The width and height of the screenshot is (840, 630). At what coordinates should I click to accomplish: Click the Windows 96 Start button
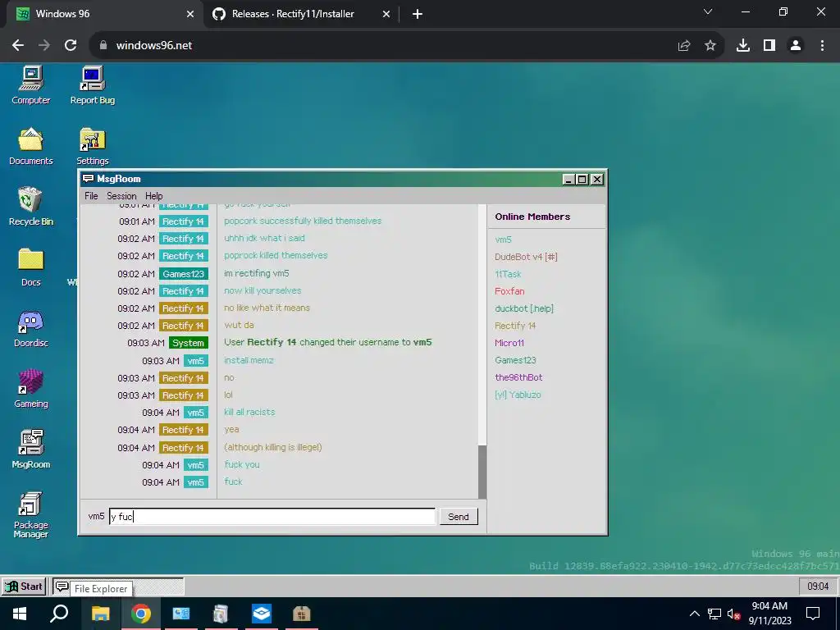pyautogui.click(x=24, y=587)
